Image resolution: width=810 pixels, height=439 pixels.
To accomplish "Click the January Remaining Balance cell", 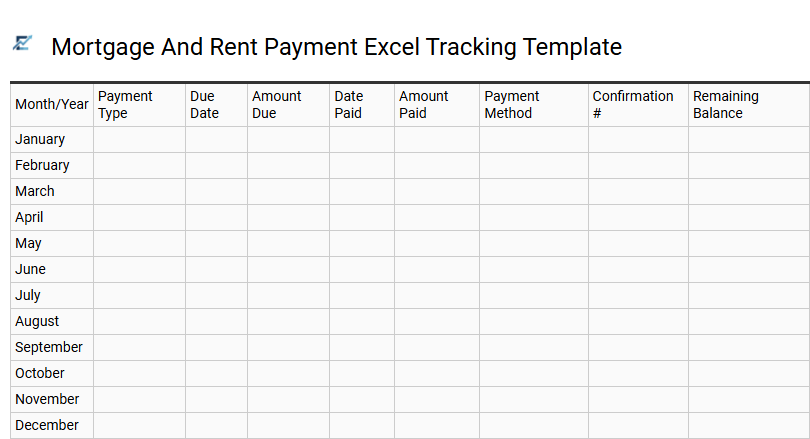I will tap(750, 139).
